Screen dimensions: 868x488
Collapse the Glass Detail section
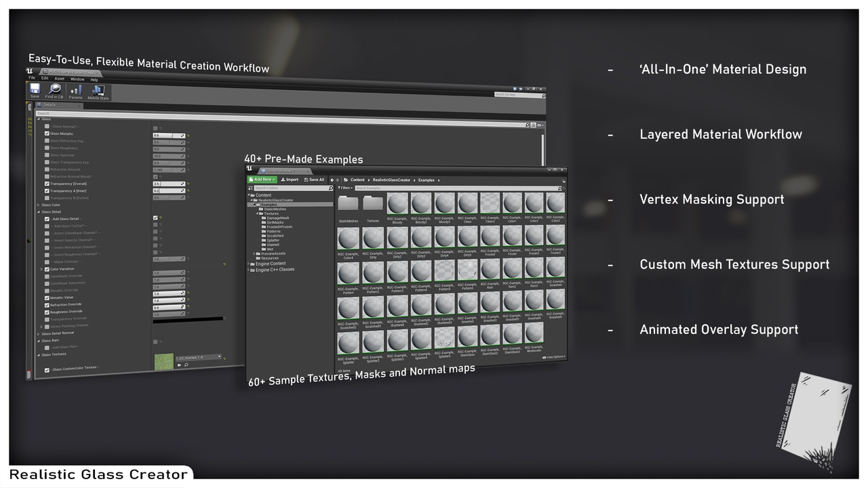[38, 211]
